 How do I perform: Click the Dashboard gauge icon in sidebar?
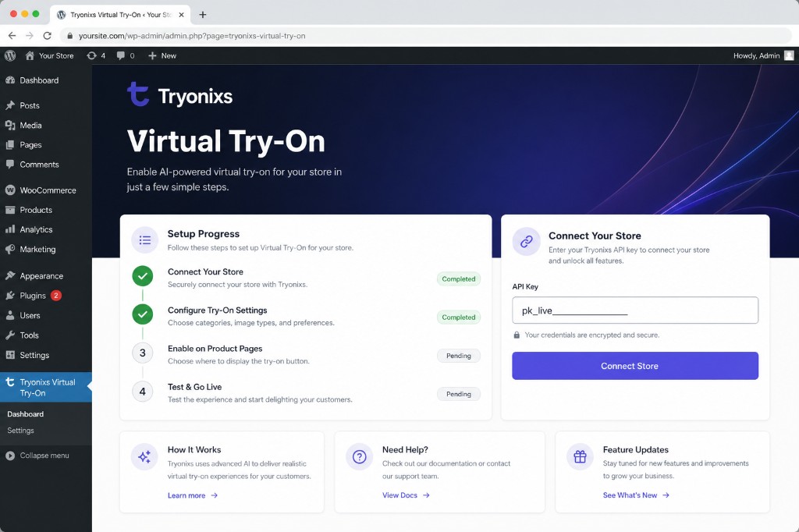tap(10, 80)
